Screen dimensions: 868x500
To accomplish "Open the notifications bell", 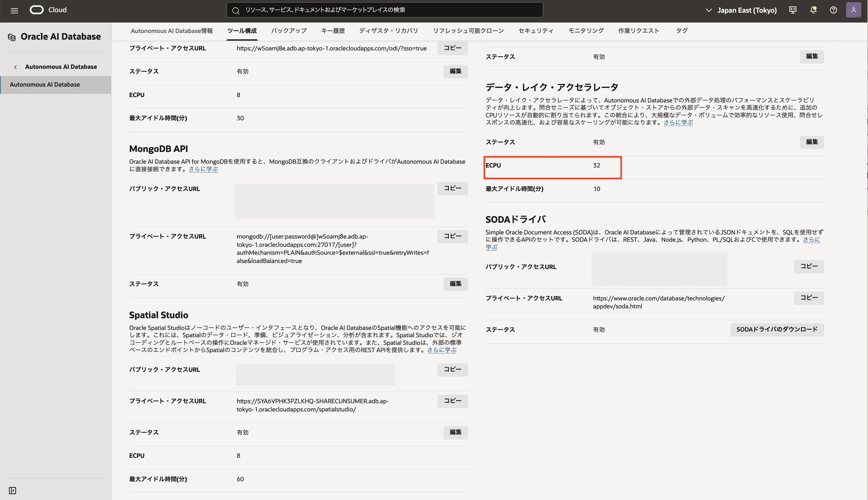I will coord(813,10).
